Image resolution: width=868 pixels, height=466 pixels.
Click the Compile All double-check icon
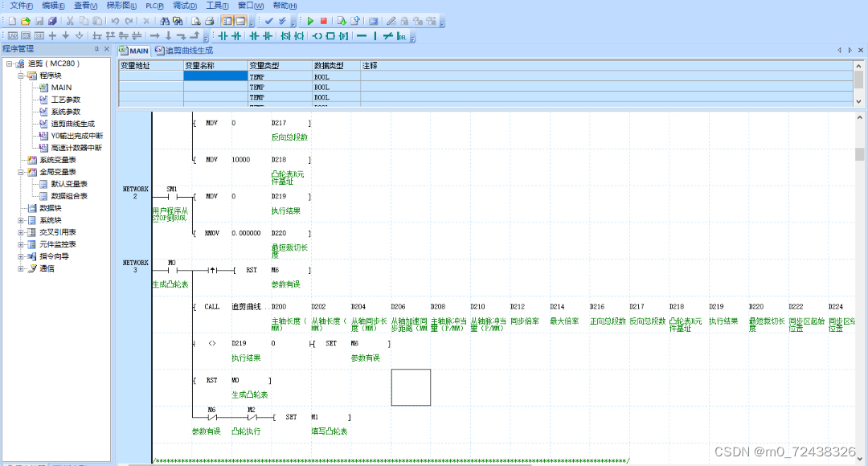tap(282, 21)
